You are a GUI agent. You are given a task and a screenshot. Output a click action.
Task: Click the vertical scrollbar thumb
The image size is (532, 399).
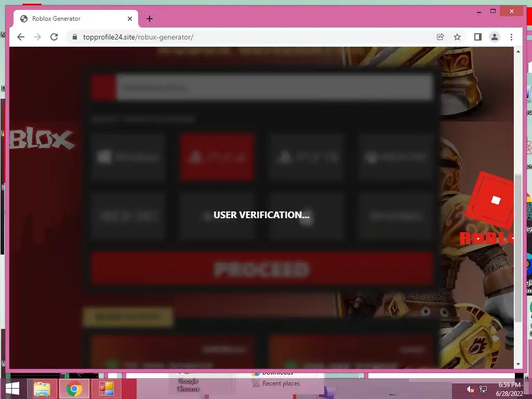tap(518, 248)
